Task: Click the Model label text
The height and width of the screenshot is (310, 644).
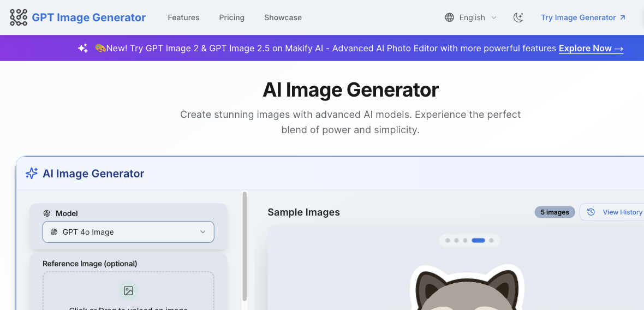Action: (67, 213)
